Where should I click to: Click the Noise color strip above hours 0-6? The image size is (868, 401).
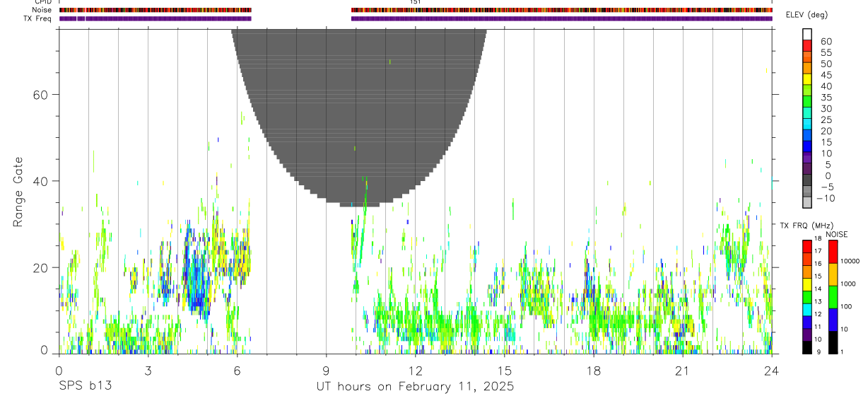pyautogui.click(x=155, y=10)
